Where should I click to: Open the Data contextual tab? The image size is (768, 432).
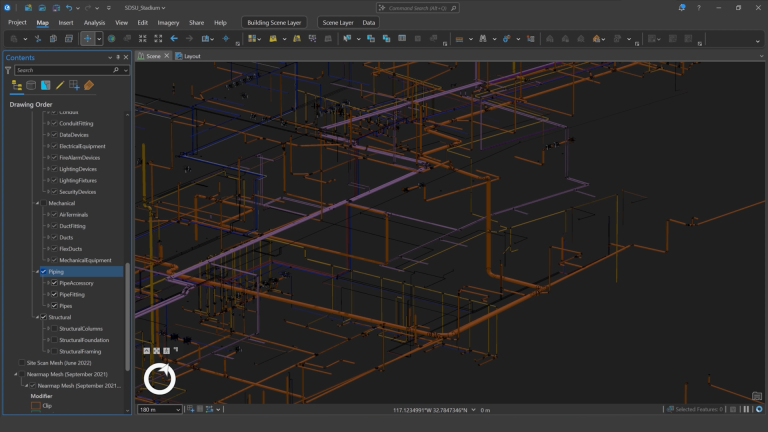tap(369, 23)
